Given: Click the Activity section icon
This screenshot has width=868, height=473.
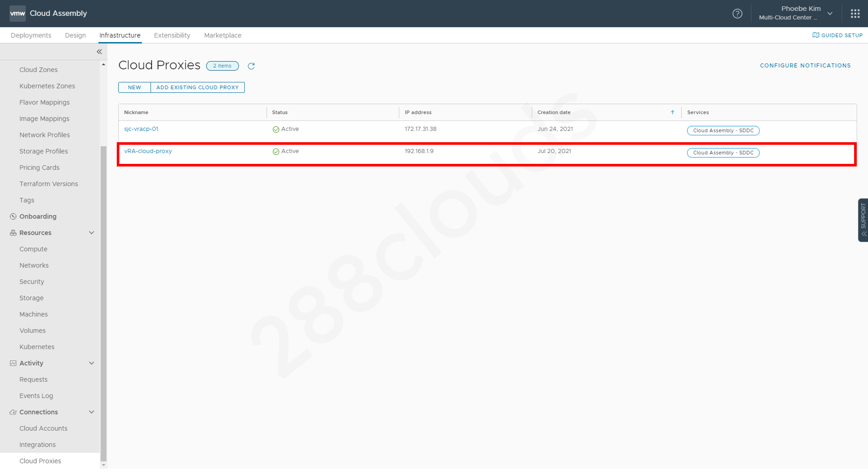Looking at the screenshot, I should (x=13, y=363).
